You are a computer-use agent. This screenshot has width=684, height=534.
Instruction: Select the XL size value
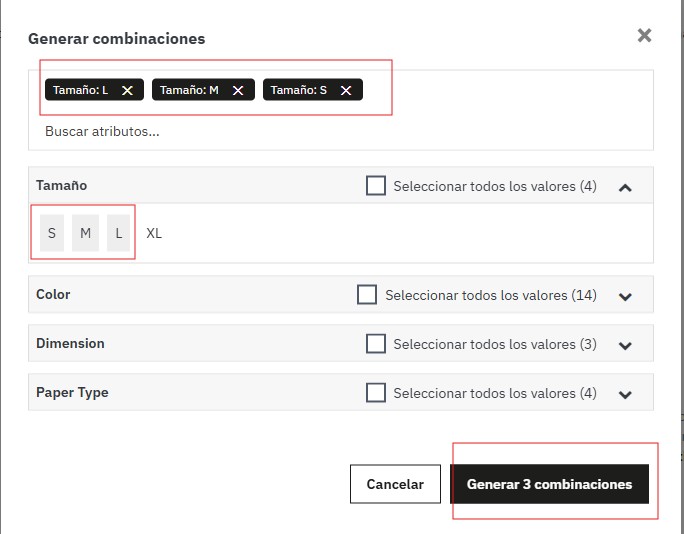pyautogui.click(x=154, y=233)
